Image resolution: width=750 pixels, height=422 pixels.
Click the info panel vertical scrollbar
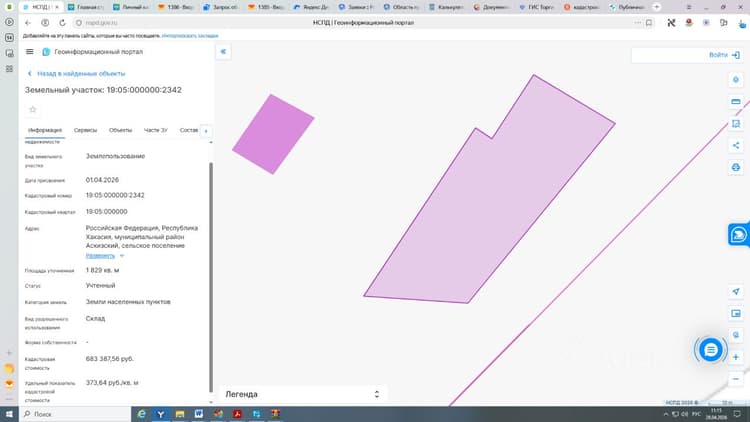coord(211,278)
